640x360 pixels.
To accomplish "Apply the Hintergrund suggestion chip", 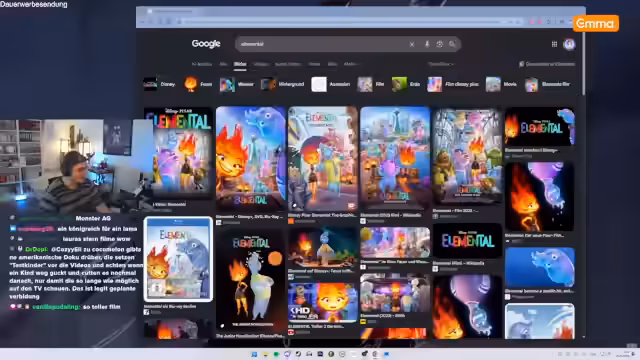I will (x=283, y=84).
